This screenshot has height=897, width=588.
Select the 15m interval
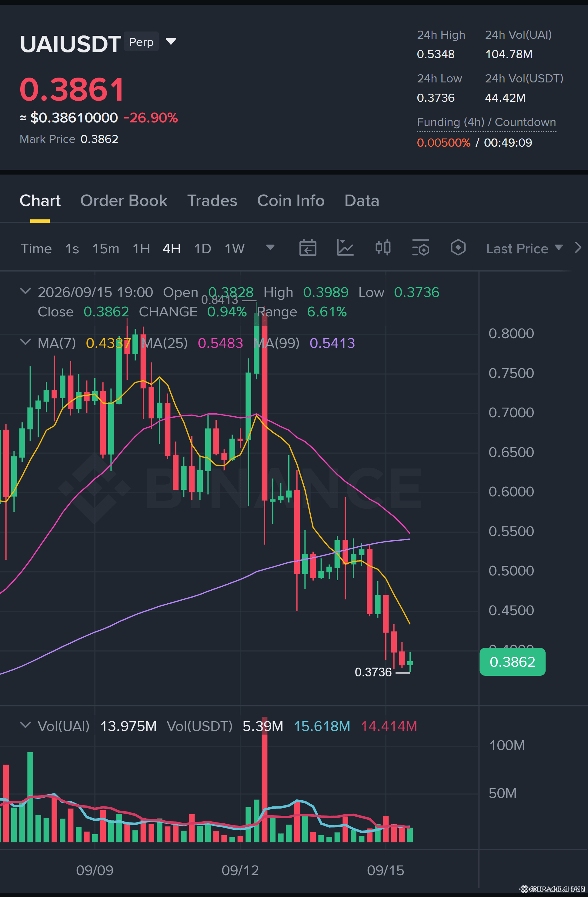(105, 249)
